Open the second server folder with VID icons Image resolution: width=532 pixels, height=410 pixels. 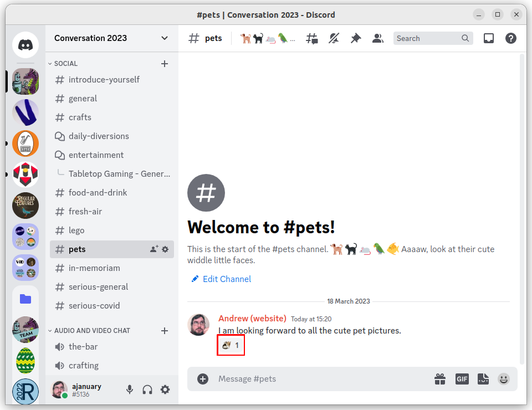(25, 268)
